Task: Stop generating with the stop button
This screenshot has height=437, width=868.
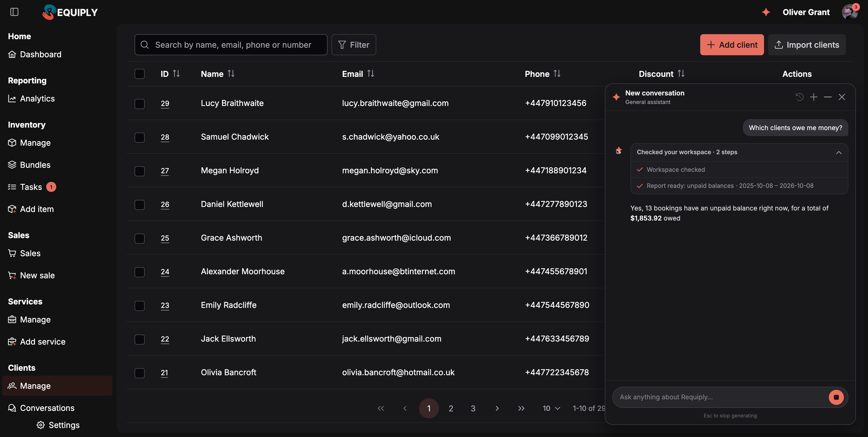Action: pyautogui.click(x=836, y=397)
